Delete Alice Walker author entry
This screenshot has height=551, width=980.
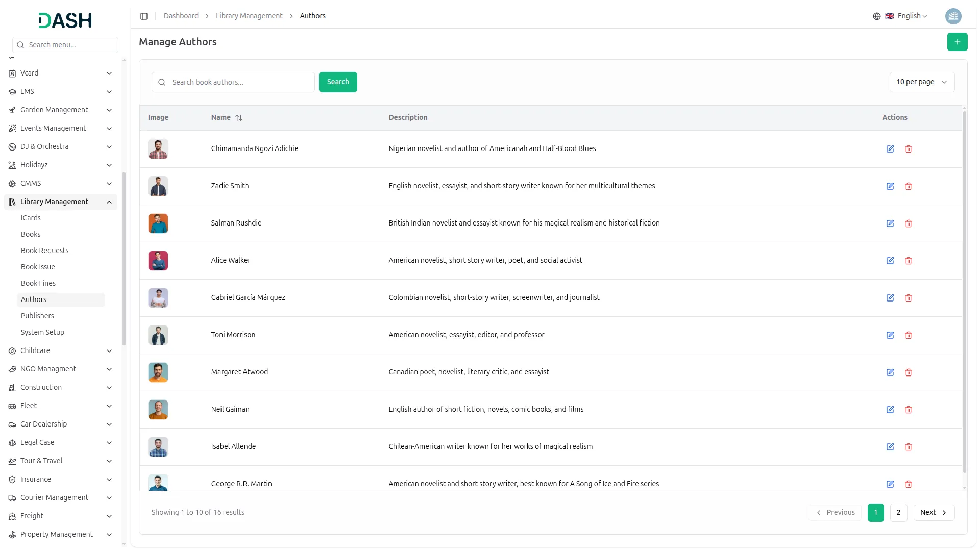[x=909, y=261]
